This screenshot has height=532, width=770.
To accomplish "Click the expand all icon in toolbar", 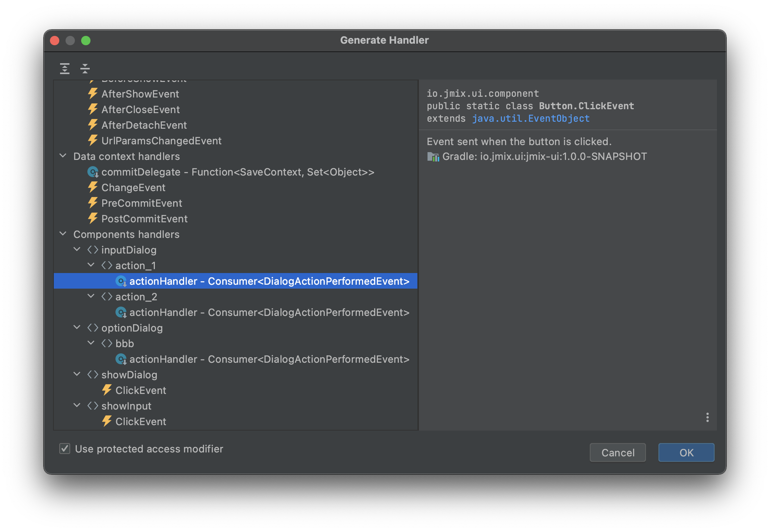I will [x=64, y=69].
